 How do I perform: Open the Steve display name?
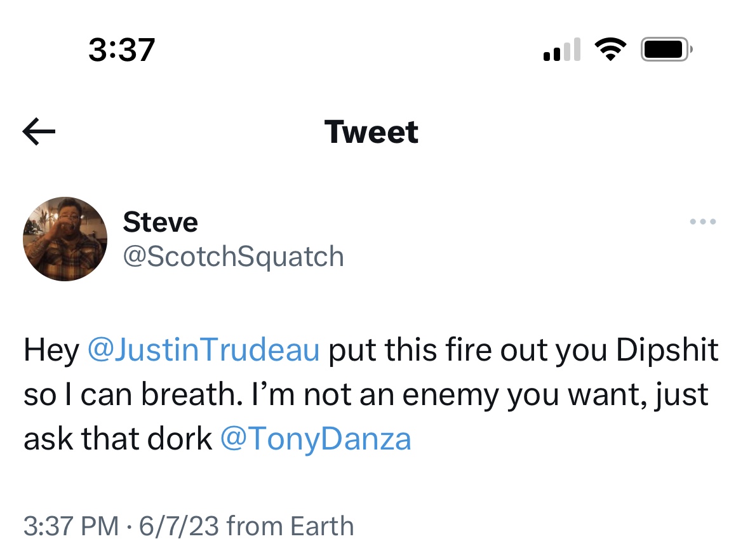(160, 222)
